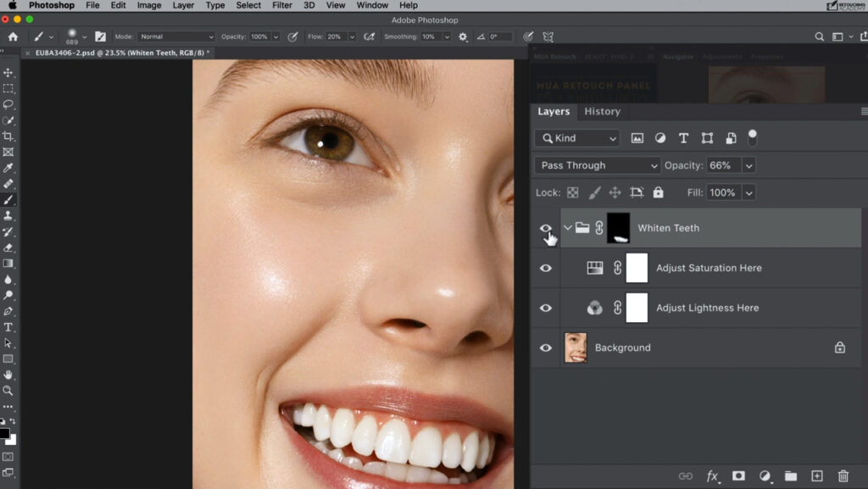The image size is (868, 489).
Task: Open the Kind filter dropdown
Action: point(576,137)
